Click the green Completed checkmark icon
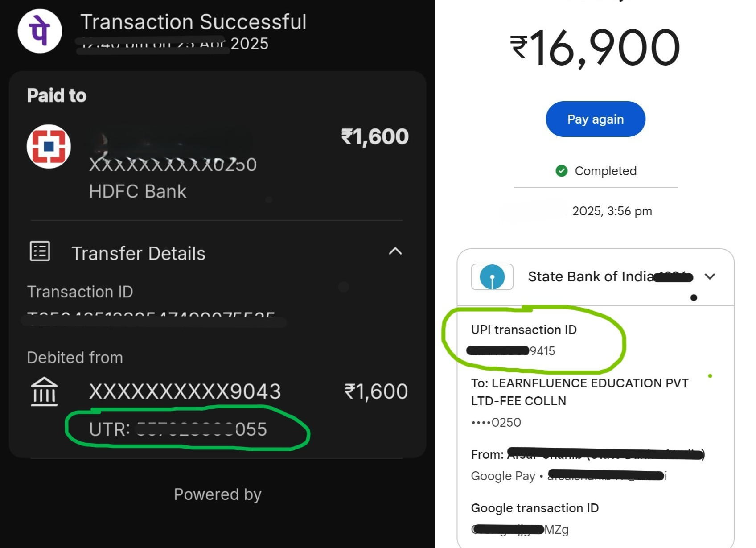 pos(561,171)
